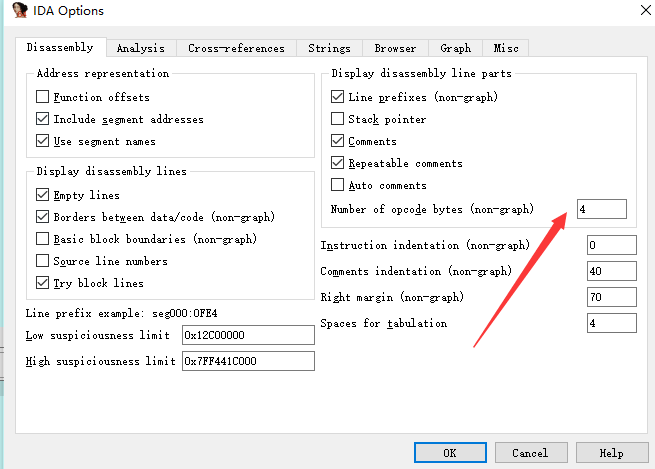This screenshot has height=469, width=655.
Task: Click the Number of opcode bytes field
Action: coord(602,209)
